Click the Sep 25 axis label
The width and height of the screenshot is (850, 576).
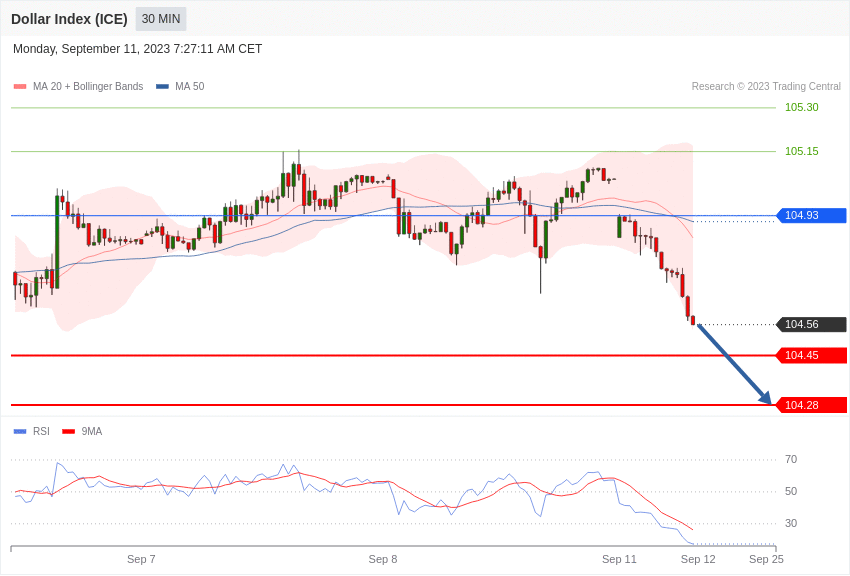click(766, 559)
